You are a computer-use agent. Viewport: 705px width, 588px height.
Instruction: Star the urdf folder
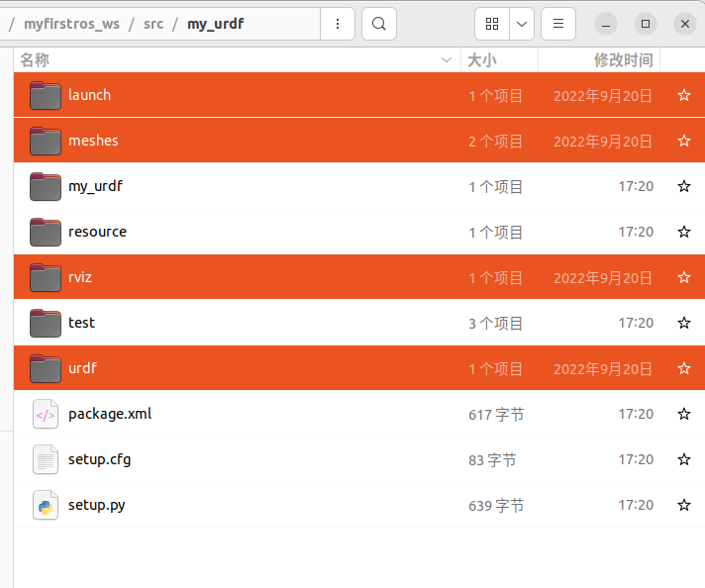[x=684, y=368]
